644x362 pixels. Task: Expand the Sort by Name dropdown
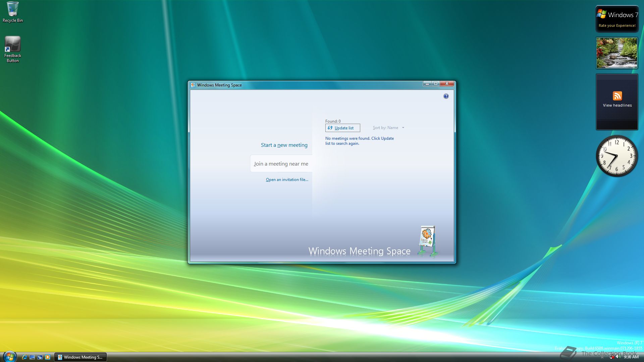388,128
